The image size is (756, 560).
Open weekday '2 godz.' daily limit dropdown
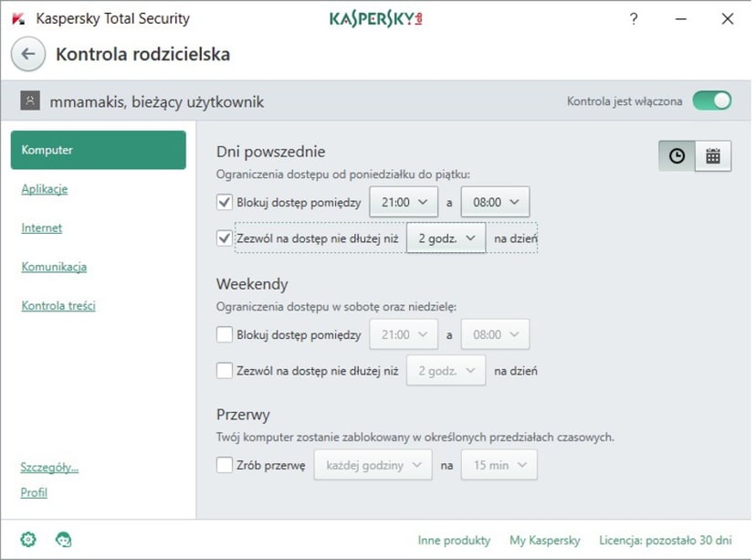point(446,238)
